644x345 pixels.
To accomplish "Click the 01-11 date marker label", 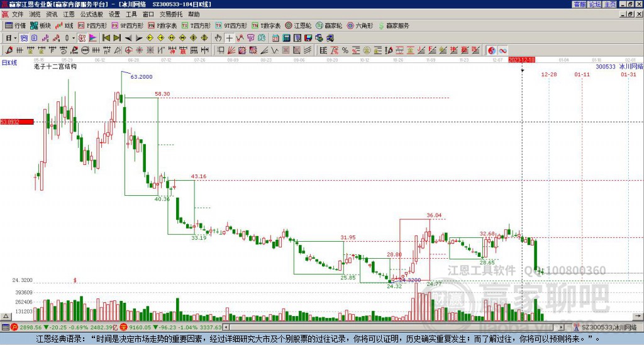I will point(582,74).
